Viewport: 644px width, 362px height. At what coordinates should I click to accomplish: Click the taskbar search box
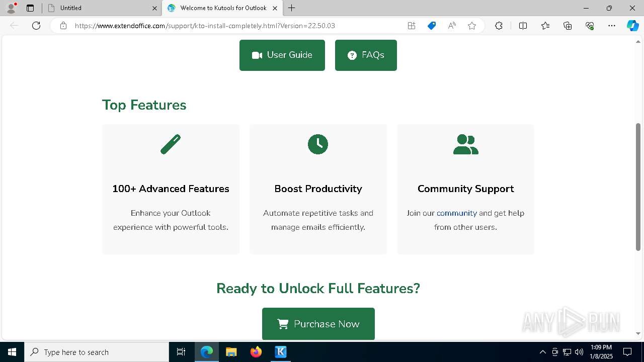pos(97,352)
